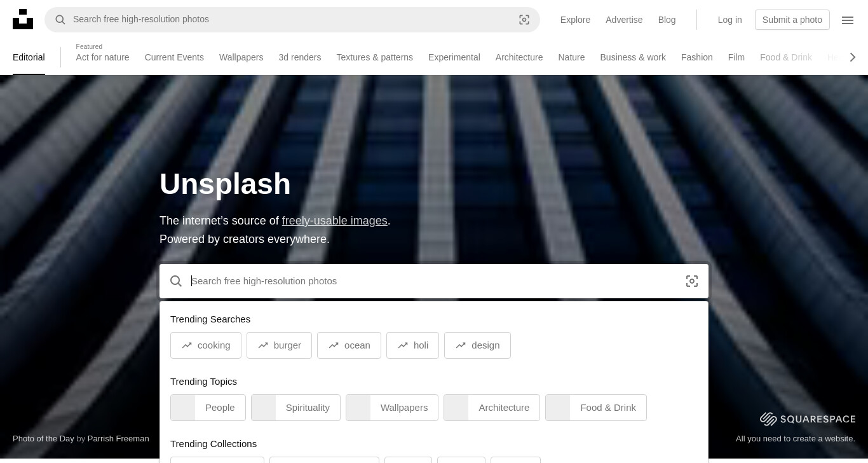Click 'All you need to create a website.'
The height and width of the screenshot is (463, 868).
796,439
